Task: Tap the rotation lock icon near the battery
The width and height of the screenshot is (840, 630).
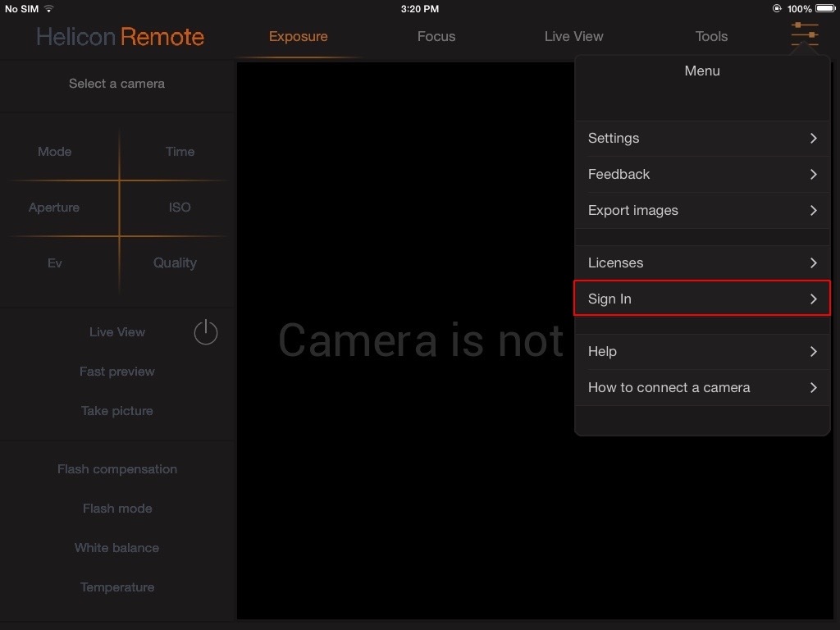Action: (775, 9)
